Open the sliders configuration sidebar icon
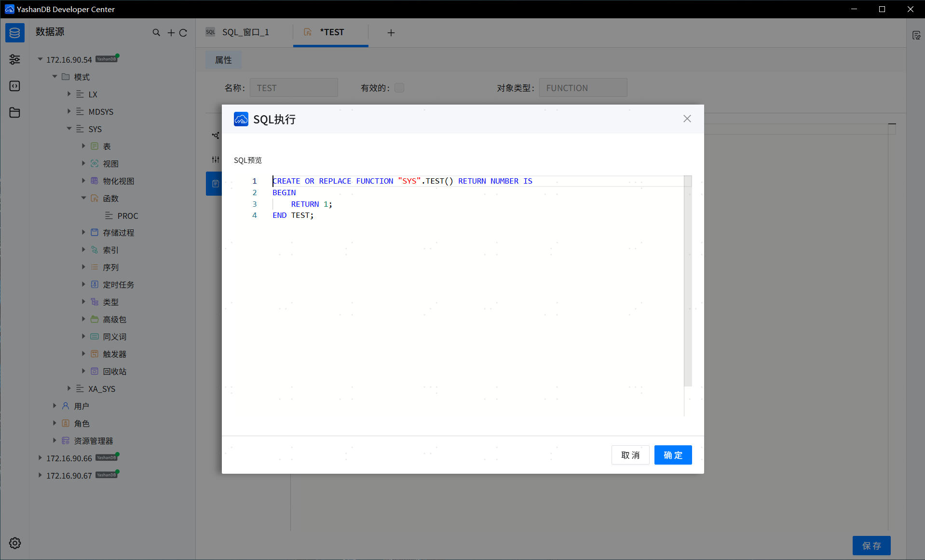The image size is (925, 560). 14,60
